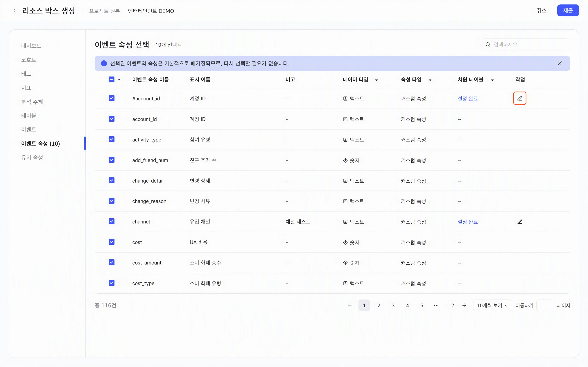Click the edit pencil icon for #account_id

(x=519, y=98)
